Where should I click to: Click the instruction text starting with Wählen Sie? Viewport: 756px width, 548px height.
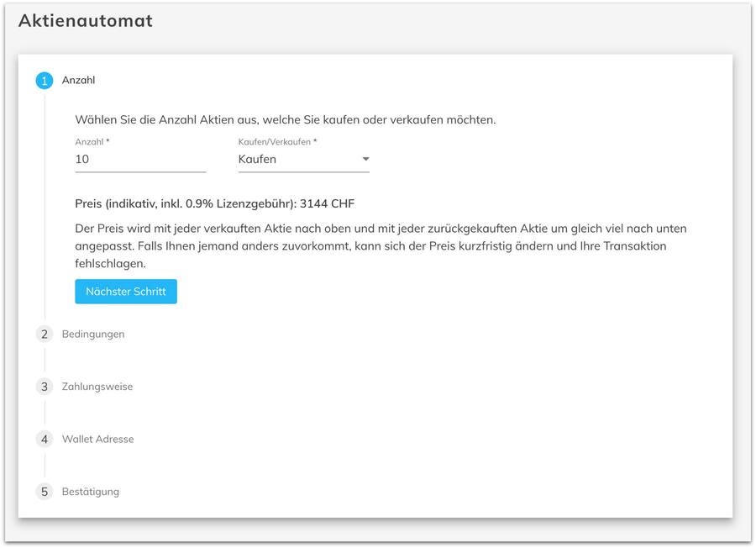coord(286,119)
